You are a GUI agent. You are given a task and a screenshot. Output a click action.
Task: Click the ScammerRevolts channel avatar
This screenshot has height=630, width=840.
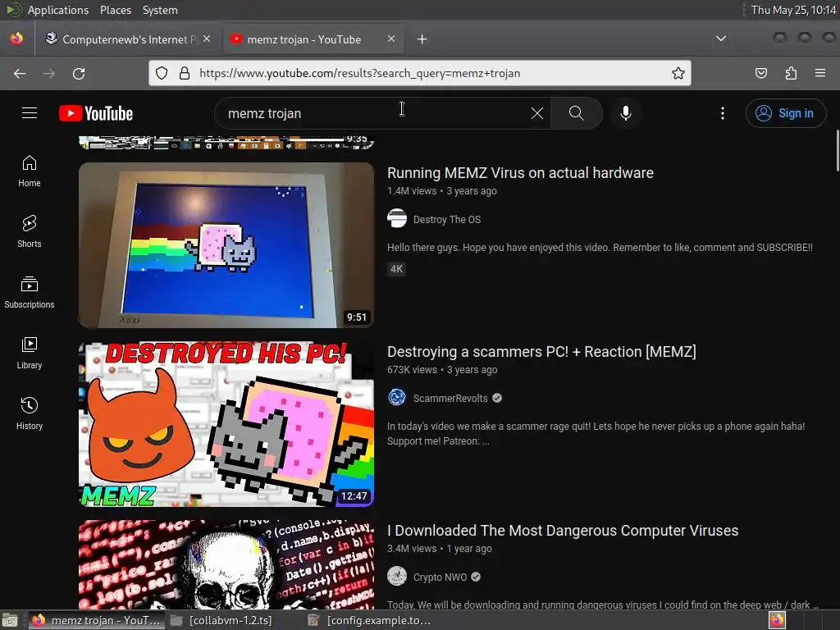click(397, 398)
